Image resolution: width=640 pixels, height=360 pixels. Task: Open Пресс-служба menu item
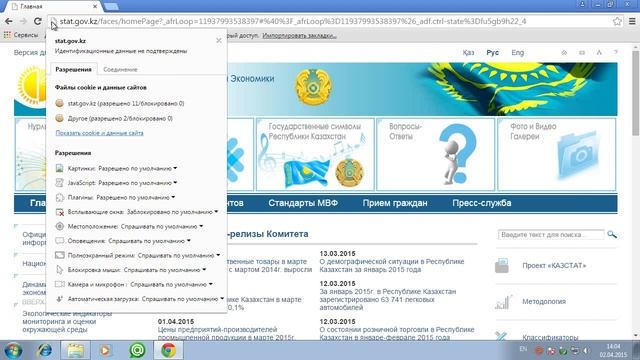click(x=482, y=203)
